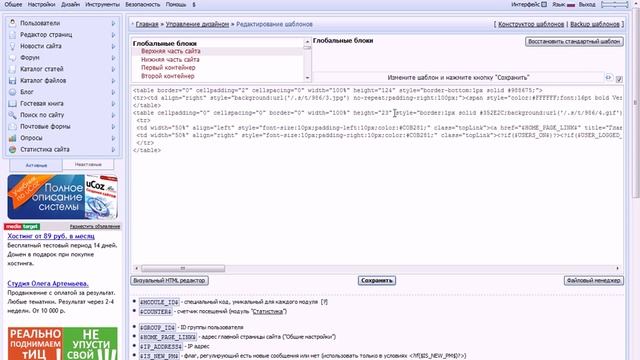The width and height of the screenshot is (640, 360).
Task: Open the Настройки menu
Action: tap(41, 4)
